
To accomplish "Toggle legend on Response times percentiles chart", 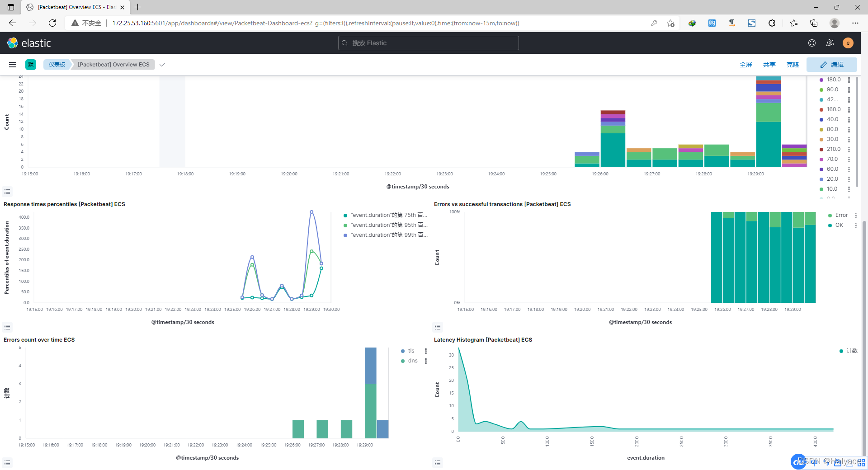I will click(x=7, y=327).
